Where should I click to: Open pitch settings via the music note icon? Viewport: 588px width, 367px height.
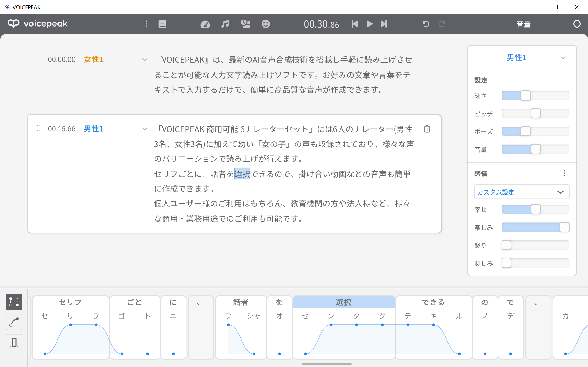pyautogui.click(x=225, y=24)
